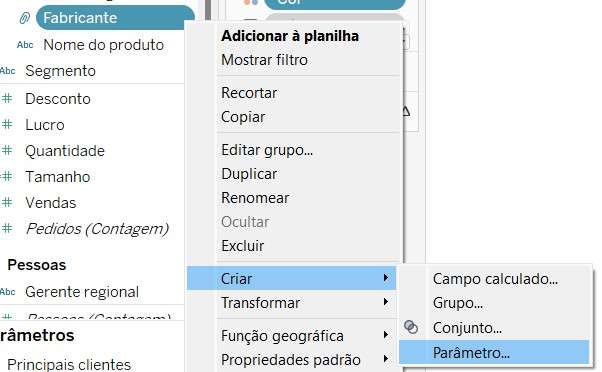Screen dimensions: 602x372
Task: Select the Vendas measure field
Action: (51, 203)
